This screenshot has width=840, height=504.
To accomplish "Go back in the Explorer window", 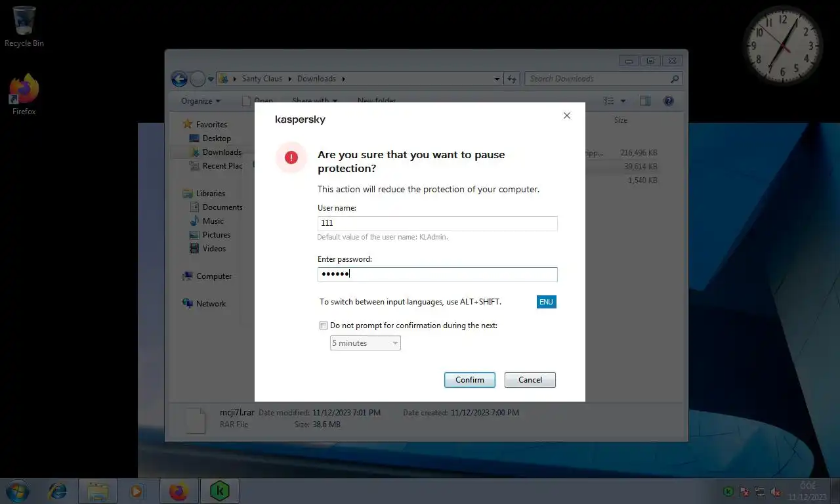I will (x=179, y=79).
